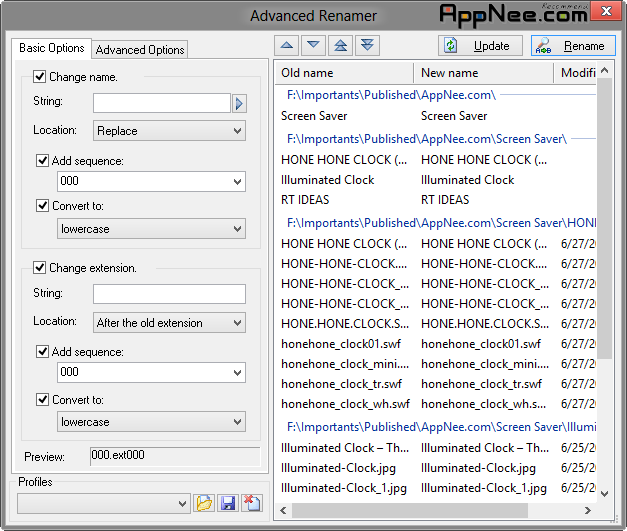Screen dimensions: 627x531
Task: Select the honehone_clock_tr.swf file row
Action: (x=436, y=384)
